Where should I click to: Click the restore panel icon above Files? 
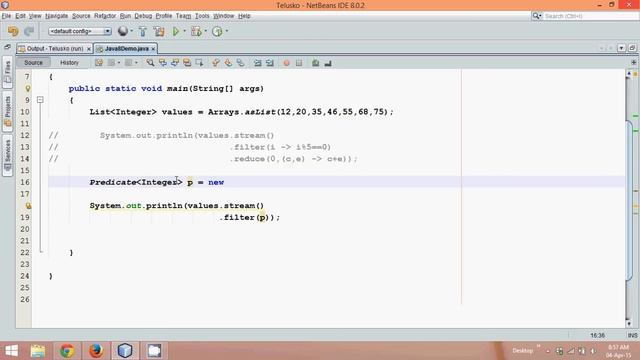[7, 48]
